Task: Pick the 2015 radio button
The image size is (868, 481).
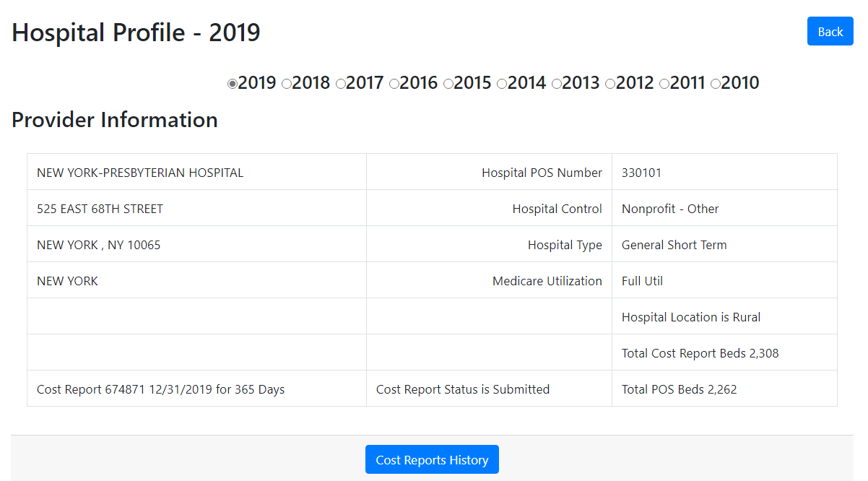Action: pyautogui.click(x=448, y=84)
